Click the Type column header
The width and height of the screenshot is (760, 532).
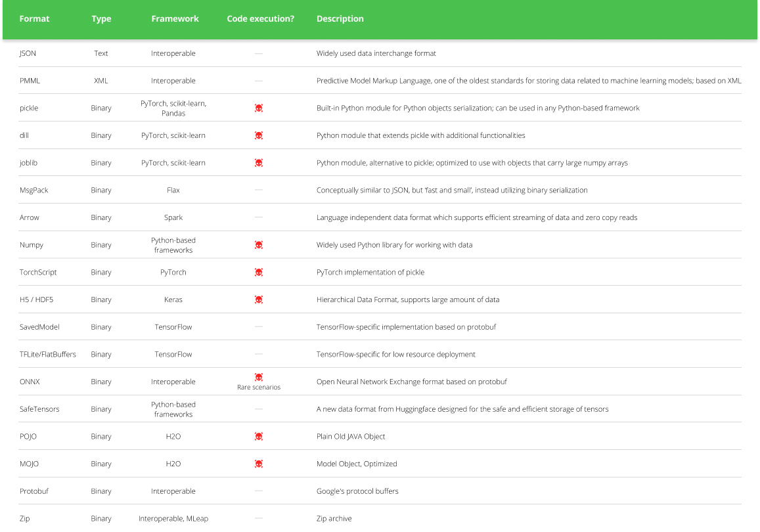tap(101, 18)
